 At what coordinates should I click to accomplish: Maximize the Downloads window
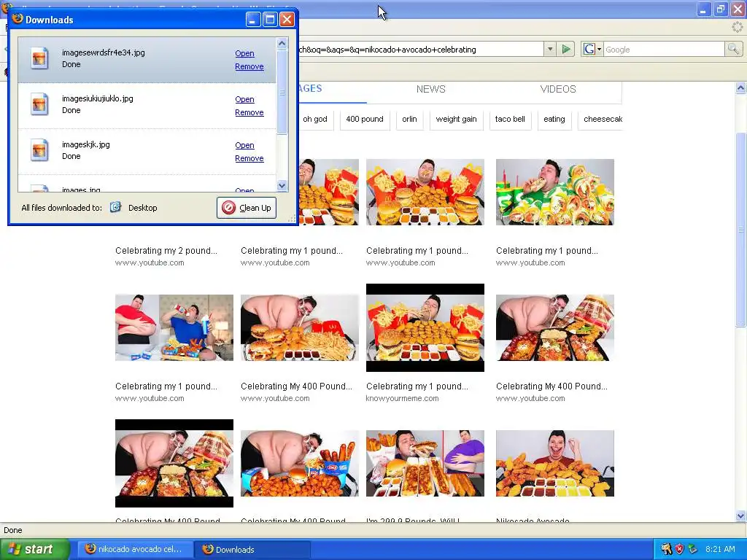(270, 20)
